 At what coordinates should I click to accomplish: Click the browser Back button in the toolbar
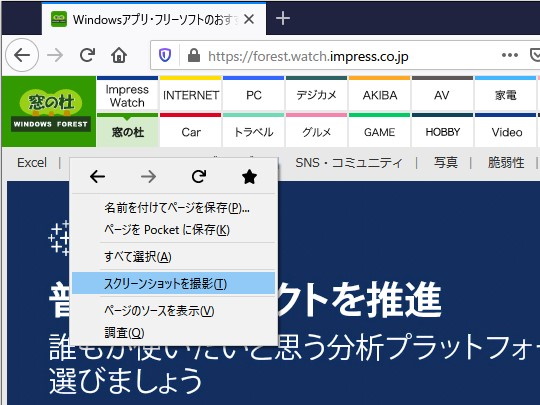click(x=22, y=55)
